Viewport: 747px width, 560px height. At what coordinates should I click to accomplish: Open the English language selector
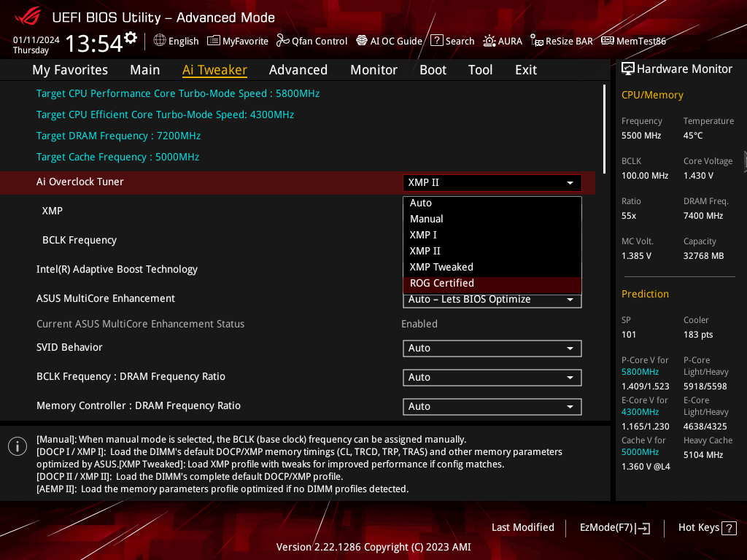(x=176, y=41)
